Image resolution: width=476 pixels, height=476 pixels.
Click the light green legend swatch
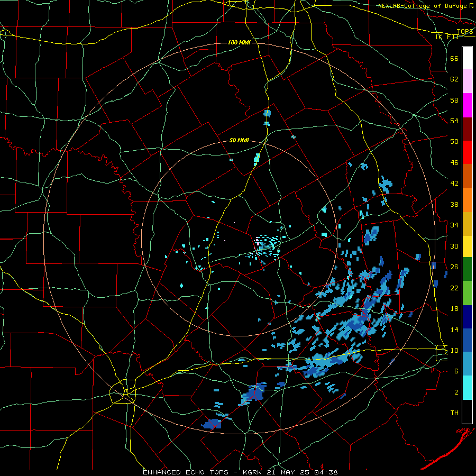pyautogui.click(x=467, y=293)
